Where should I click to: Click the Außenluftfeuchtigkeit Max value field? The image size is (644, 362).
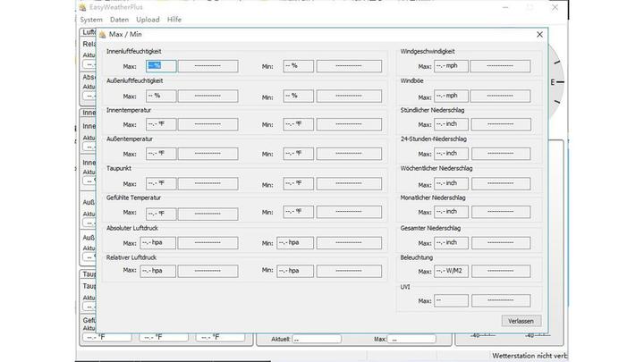click(160, 96)
